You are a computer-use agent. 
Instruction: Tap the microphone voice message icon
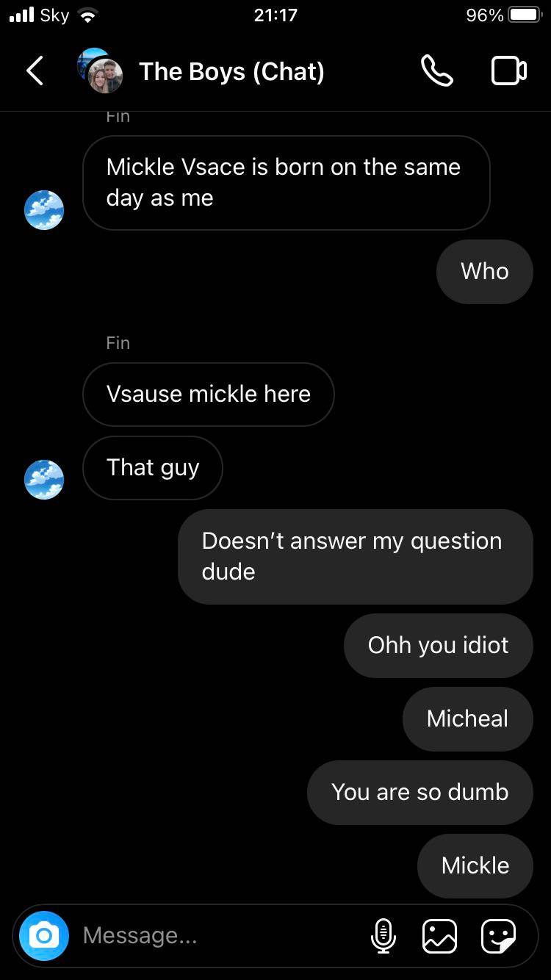click(383, 935)
